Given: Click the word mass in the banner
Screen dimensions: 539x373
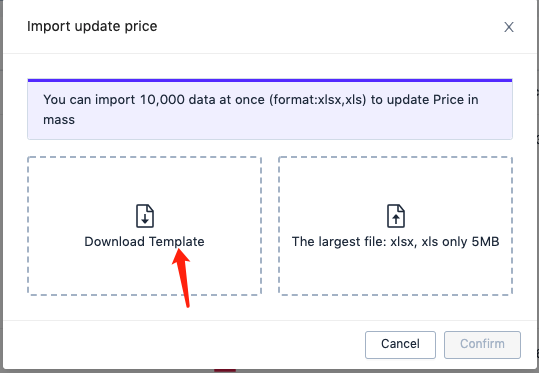Looking at the screenshot, I should coord(59,120).
